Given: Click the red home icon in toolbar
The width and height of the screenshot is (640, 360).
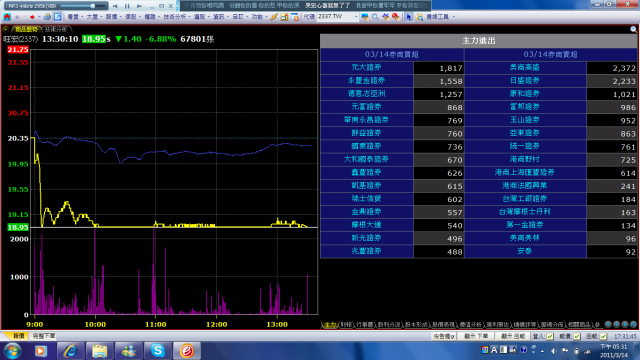Looking at the screenshot, I should 7,17.
